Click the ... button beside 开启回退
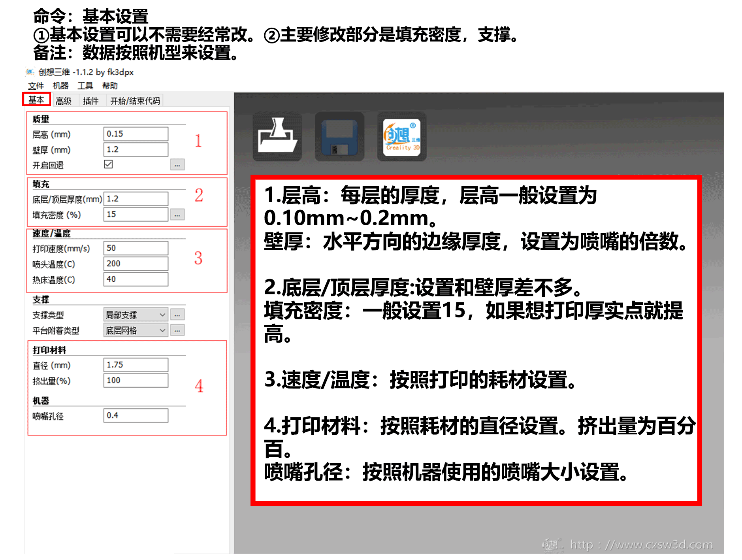This screenshot has height=560, width=742. tap(177, 164)
